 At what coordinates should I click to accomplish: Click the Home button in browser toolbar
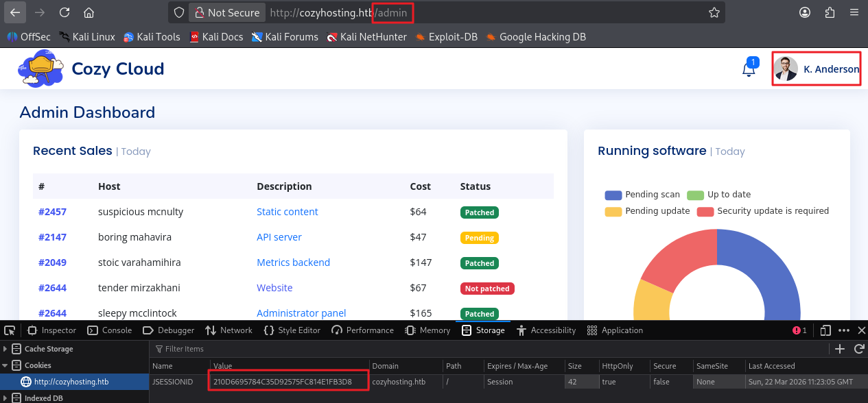[89, 12]
